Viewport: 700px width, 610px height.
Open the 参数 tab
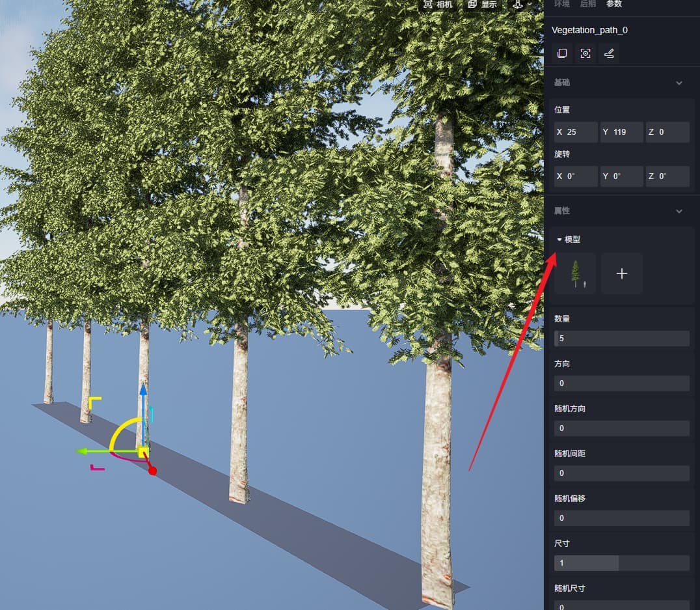coord(613,4)
